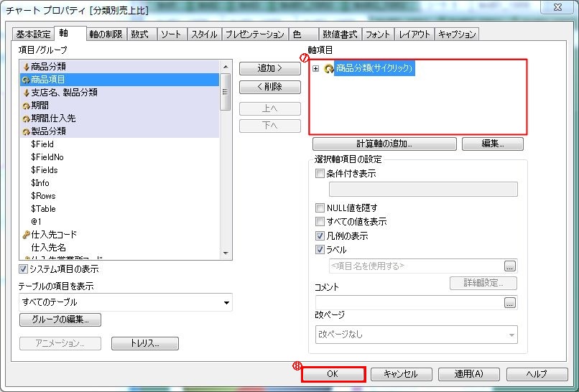
Task: Select 商品項目 in the group list
Action: 120,80
